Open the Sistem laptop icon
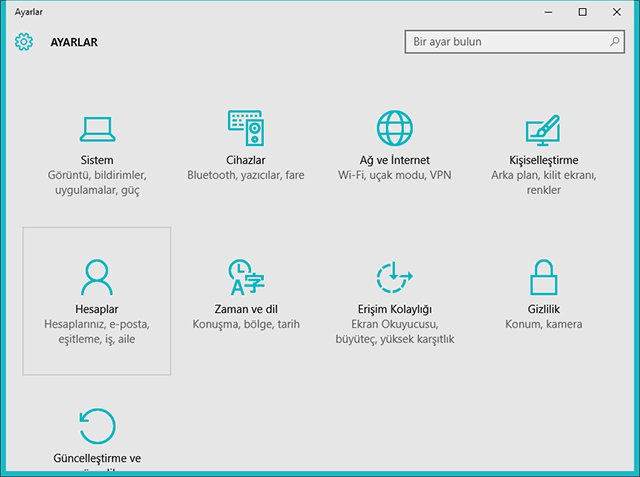 coord(97,129)
